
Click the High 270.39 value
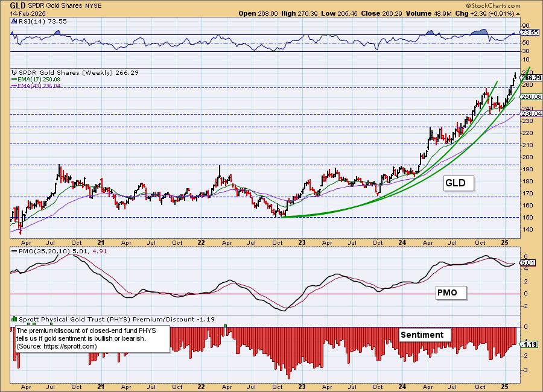click(x=299, y=13)
